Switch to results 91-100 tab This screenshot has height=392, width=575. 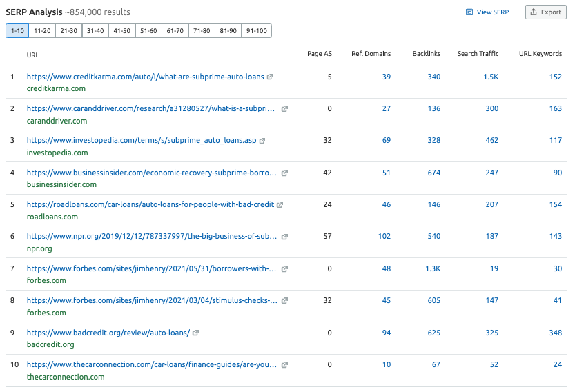[x=257, y=31]
